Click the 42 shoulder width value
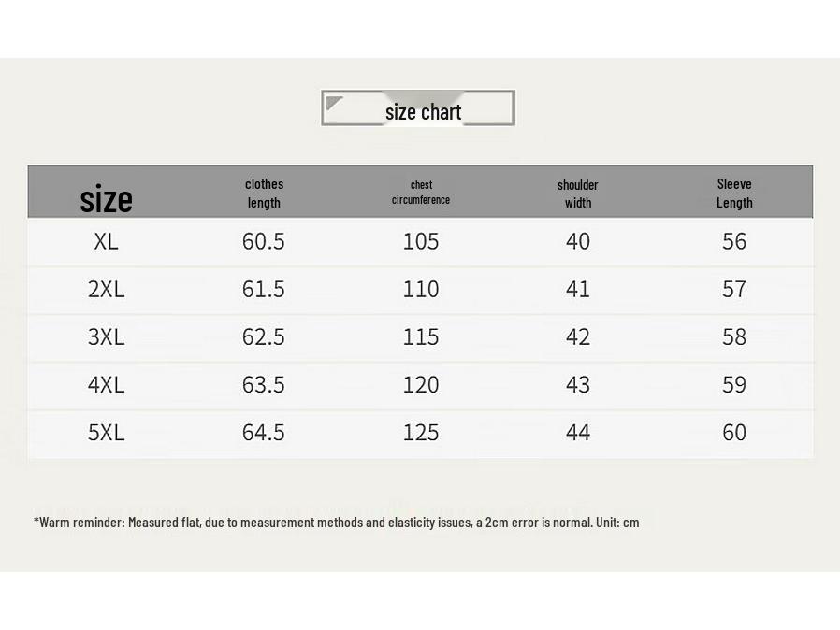Screen dimensions: 840x630 click(578, 337)
